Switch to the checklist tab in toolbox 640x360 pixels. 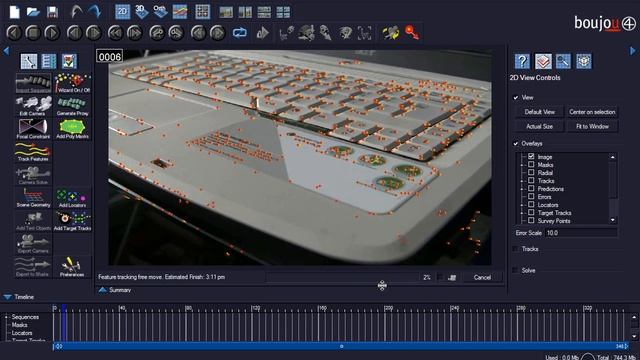click(69, 62)
